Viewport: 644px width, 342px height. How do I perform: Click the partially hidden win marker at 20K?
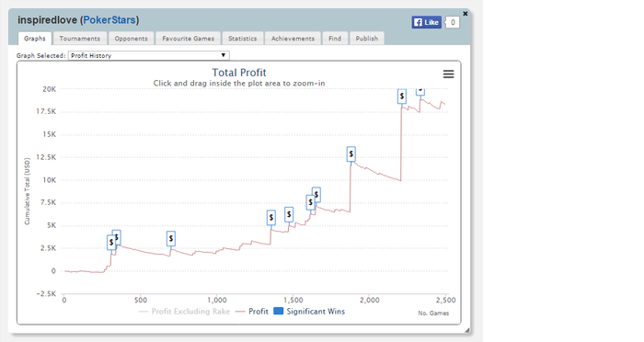[x=420, y=92]
